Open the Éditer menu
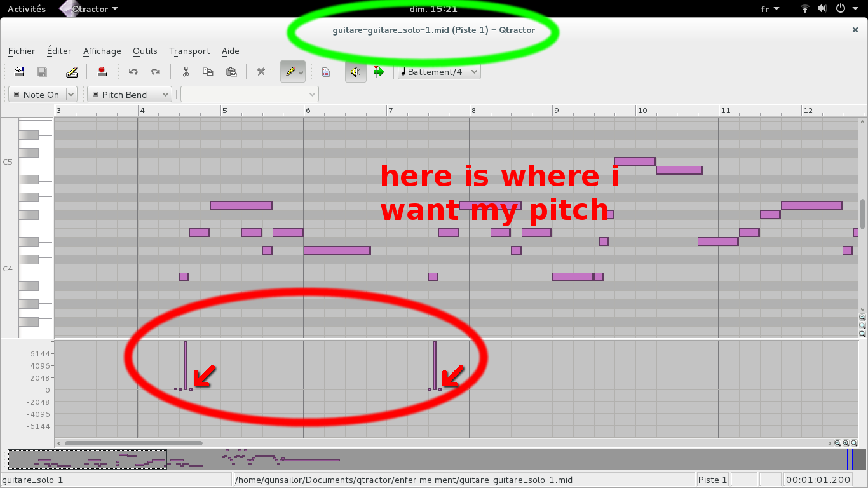 coord(59,51)
